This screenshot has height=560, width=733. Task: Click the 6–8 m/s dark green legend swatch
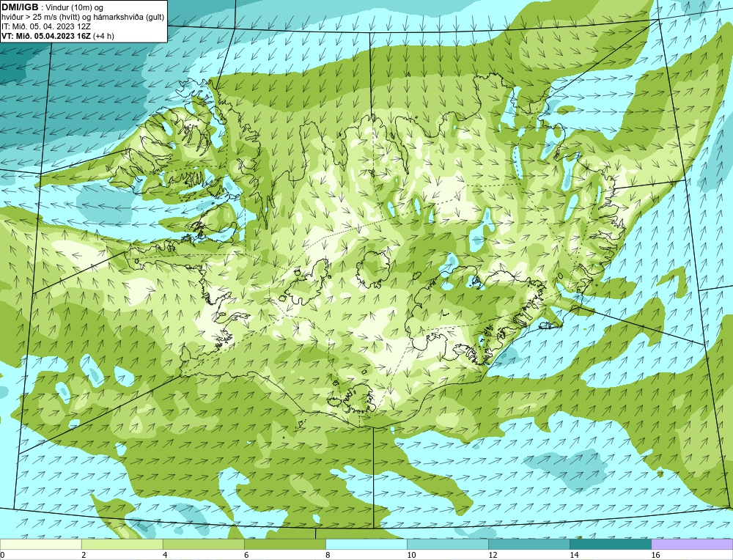pos(284,544)
